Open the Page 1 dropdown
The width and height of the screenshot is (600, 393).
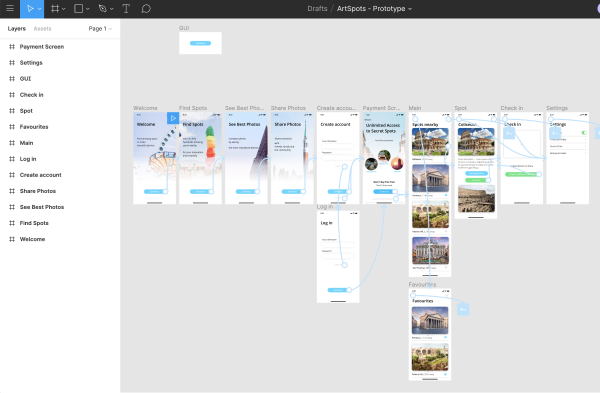(x=100, y=29)
